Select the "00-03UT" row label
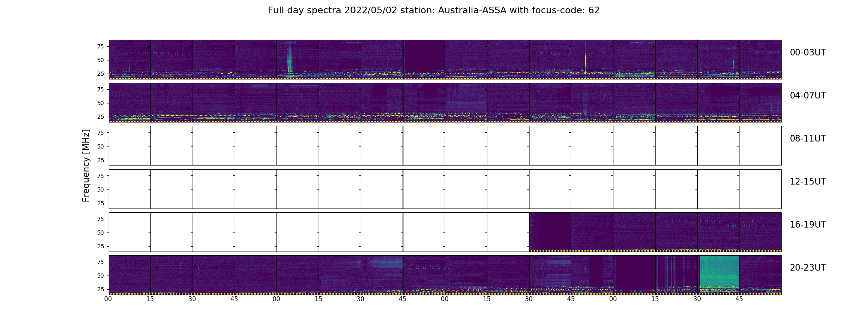The height and width of the screenshot is (331, 868). point(808,53)
